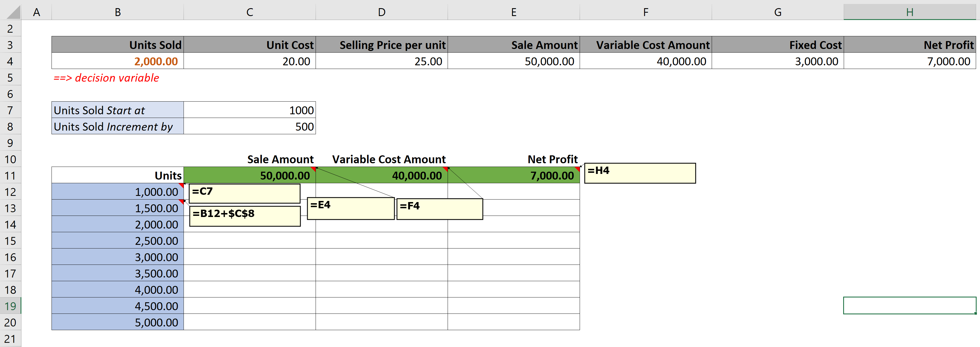Click units cell 2,500.00
The image size is (980, 347).
pyautogui.click(x=118, y=240)
